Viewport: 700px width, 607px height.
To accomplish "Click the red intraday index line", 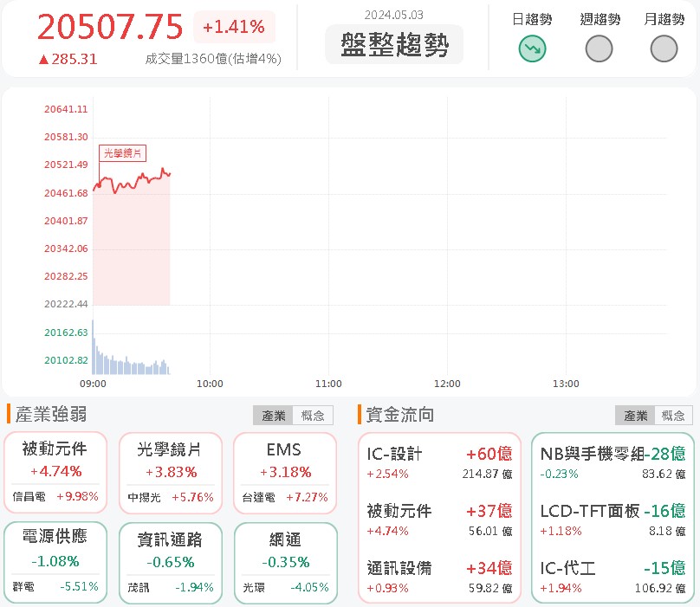I will [x=132, y=181].
